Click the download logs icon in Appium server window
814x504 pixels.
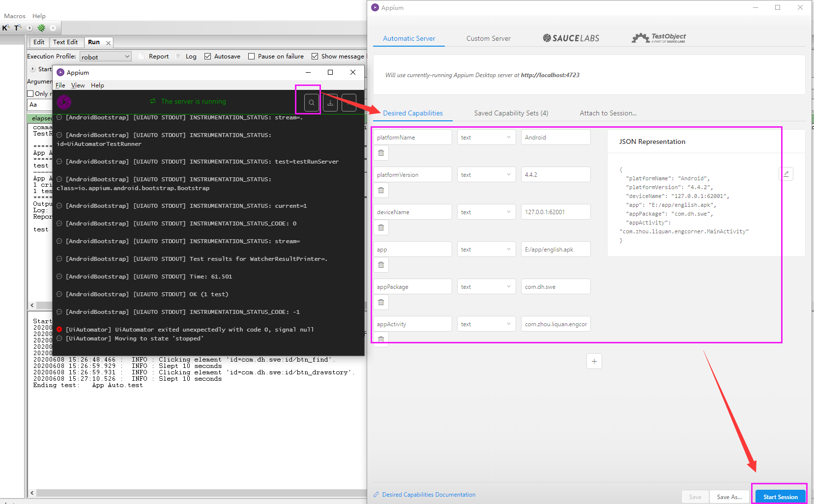pos(330,102)
